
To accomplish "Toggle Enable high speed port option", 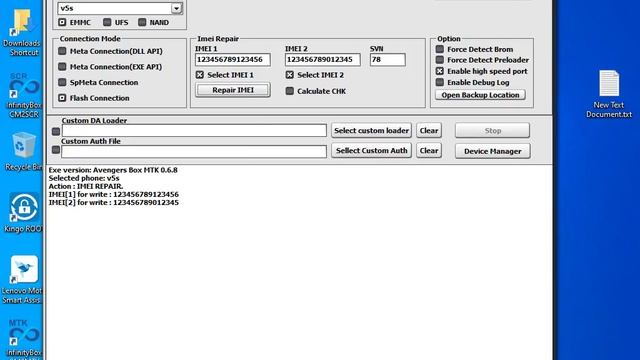I will point(440,71).
